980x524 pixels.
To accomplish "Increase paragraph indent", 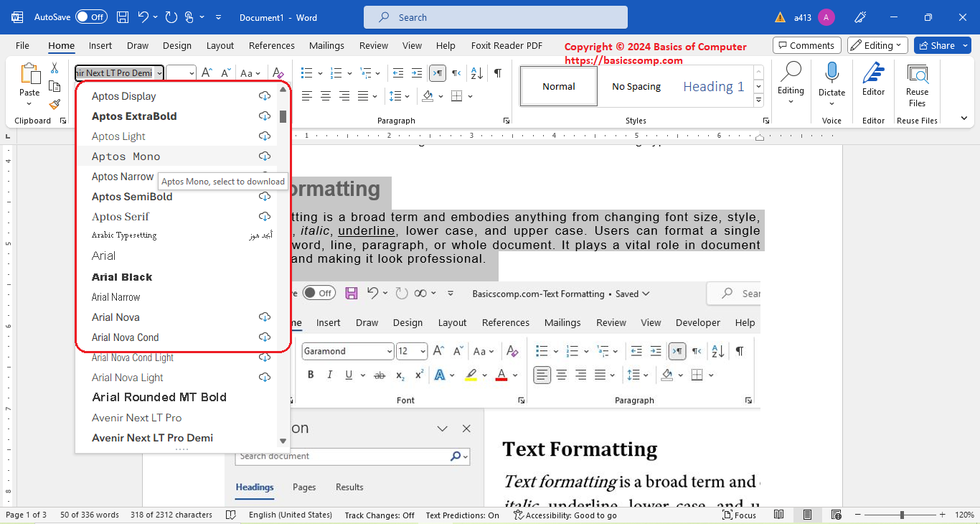I will pyautogui.click(x=417, y=73).
